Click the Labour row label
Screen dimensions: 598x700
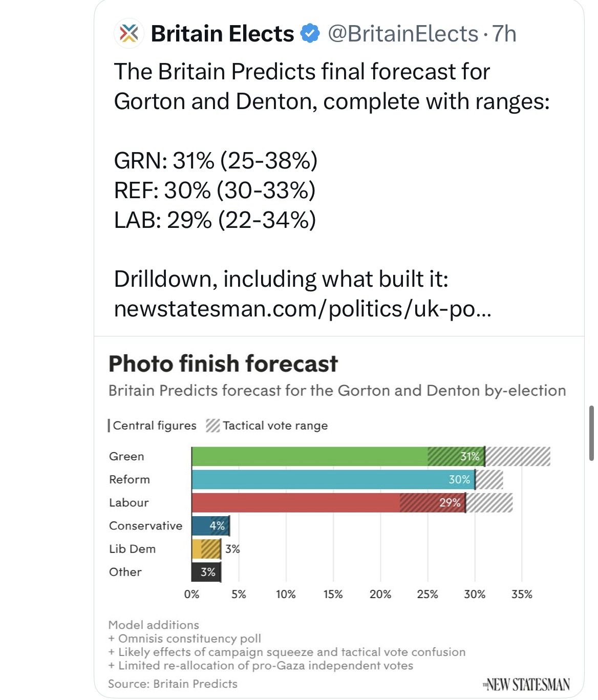(x=129, y=502)
